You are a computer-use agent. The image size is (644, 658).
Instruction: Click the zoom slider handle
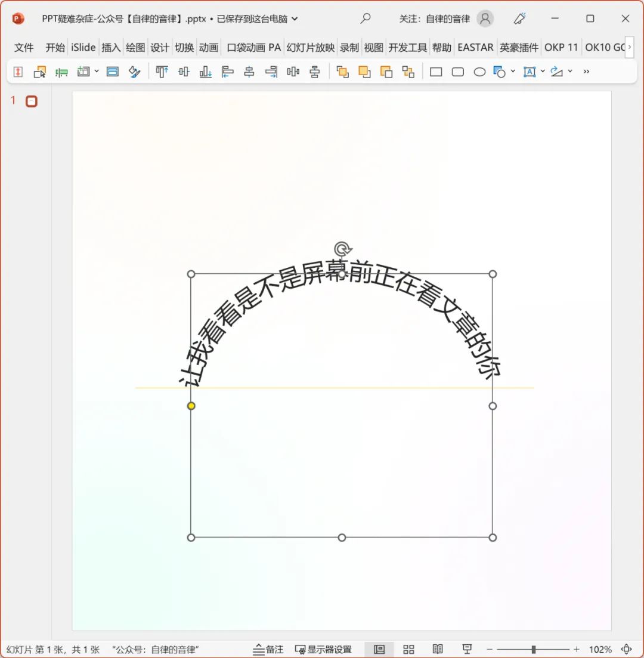pos(534,649)
